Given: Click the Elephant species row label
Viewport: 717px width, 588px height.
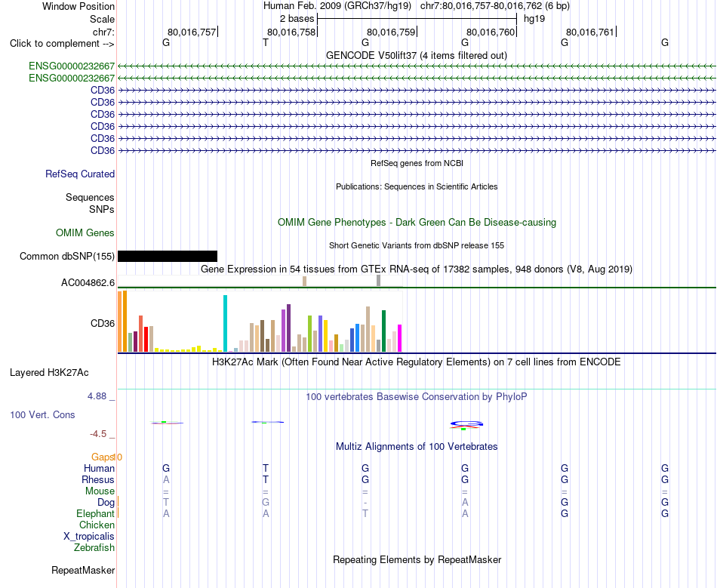Looking at the screenshot, I should point(96,513).
